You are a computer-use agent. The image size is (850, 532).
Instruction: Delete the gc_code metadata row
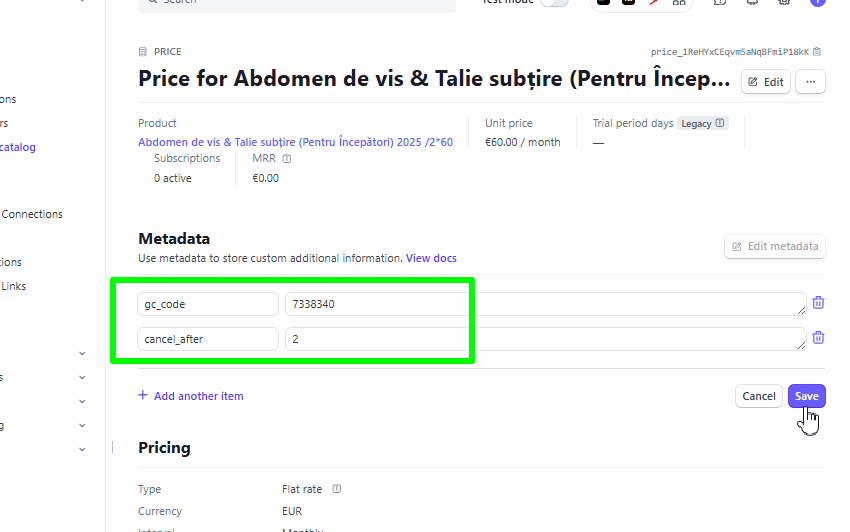click(819, 303)
